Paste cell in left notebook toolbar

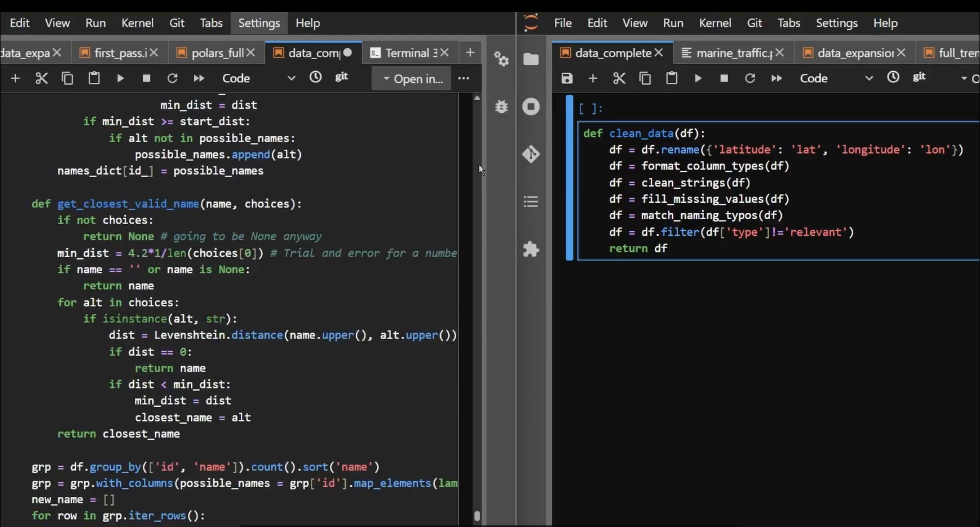pyautogui.click(x=94, y=78)
